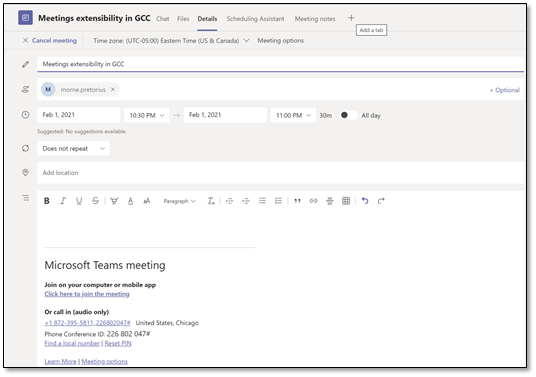Open the Find a local number link
536x377 pixels.
click(72, 343)
